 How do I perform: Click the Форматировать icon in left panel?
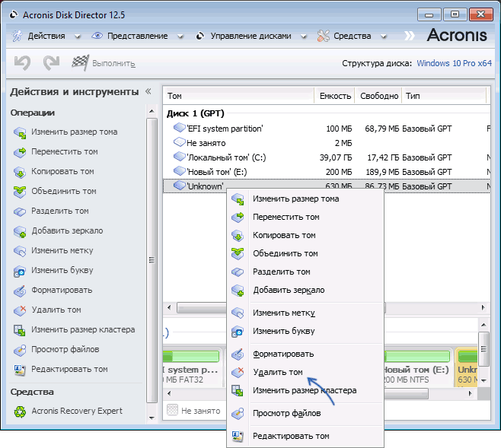pyautogui.click(x=20, y=290)
